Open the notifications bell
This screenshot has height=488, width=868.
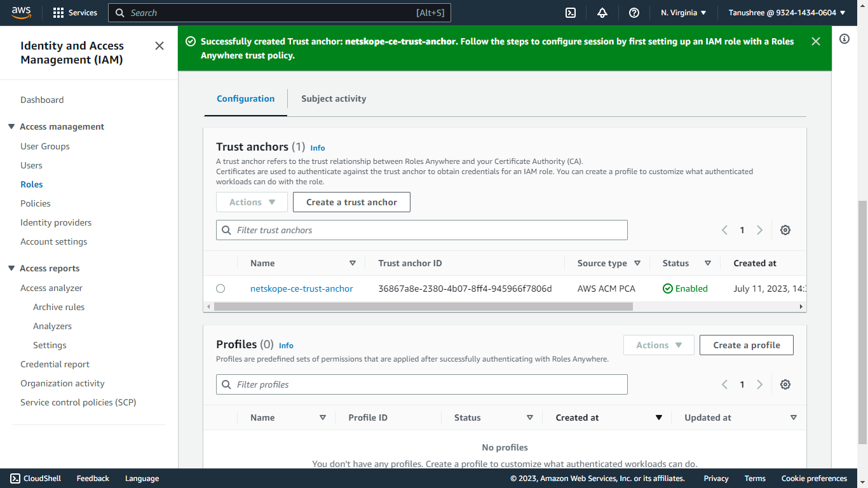pos(602,13)
